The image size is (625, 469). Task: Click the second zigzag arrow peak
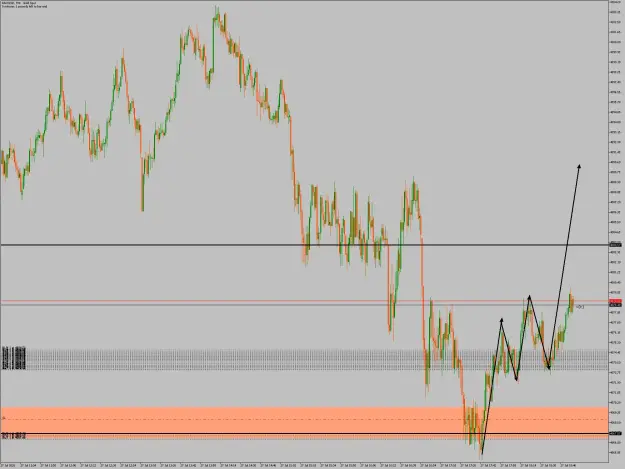(529, 296)
